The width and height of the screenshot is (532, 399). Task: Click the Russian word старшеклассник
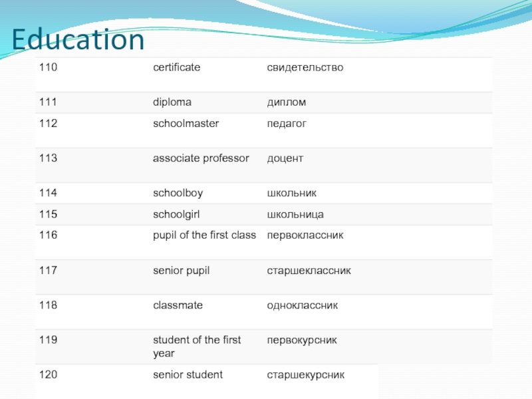pos(309,271)
